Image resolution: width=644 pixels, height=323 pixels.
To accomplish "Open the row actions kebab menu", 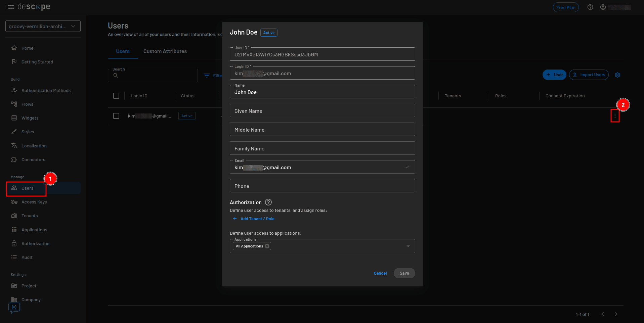I will 615,116.
